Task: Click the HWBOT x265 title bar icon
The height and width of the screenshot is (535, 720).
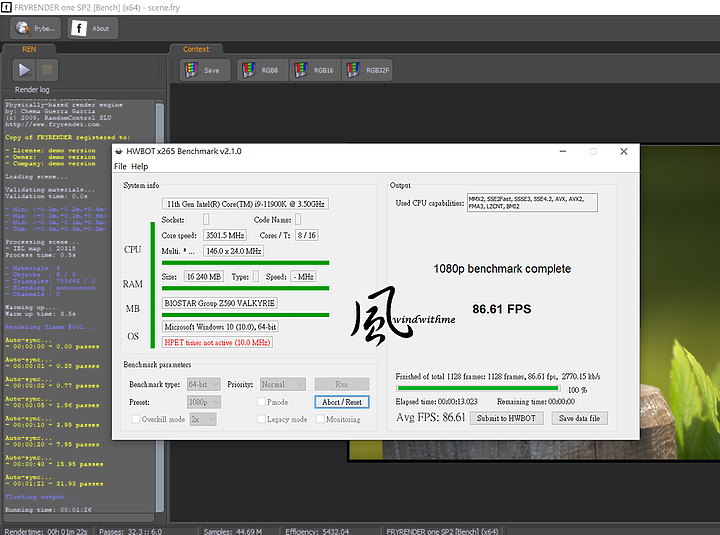Action: pyautogui.click(x=119, y=151)
